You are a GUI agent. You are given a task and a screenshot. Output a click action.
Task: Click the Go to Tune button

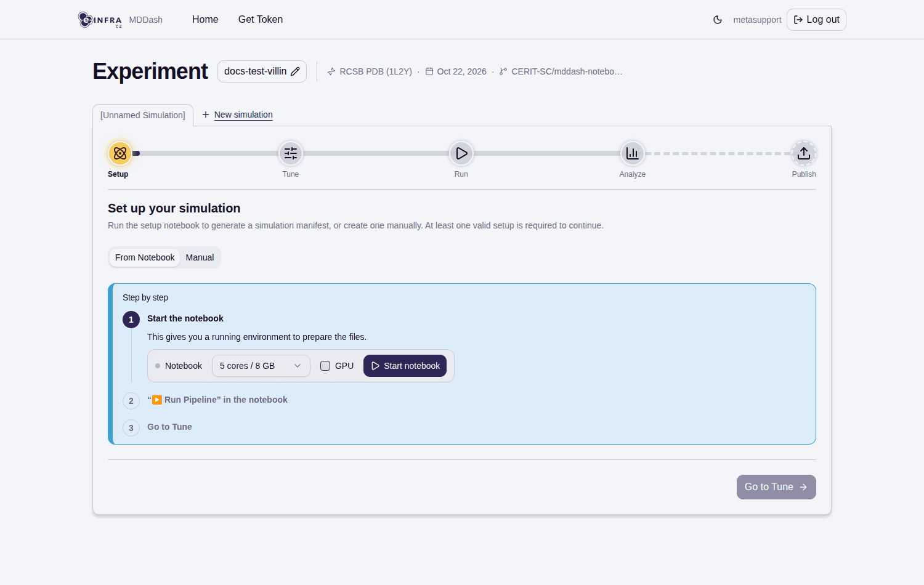tap(776, 487)
